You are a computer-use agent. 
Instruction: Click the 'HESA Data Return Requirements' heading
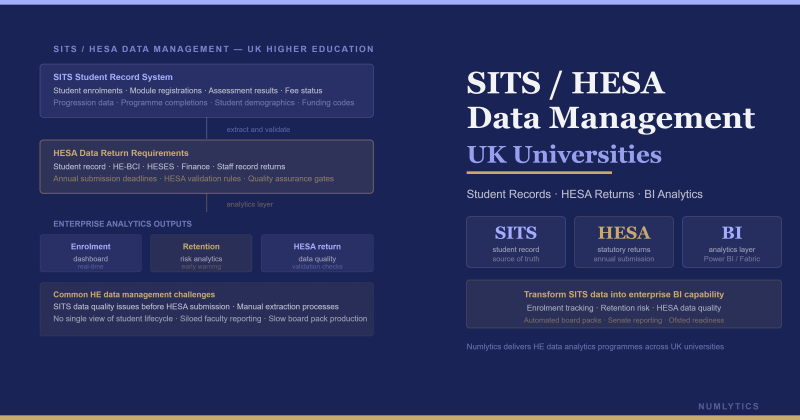tap(121, 153)
